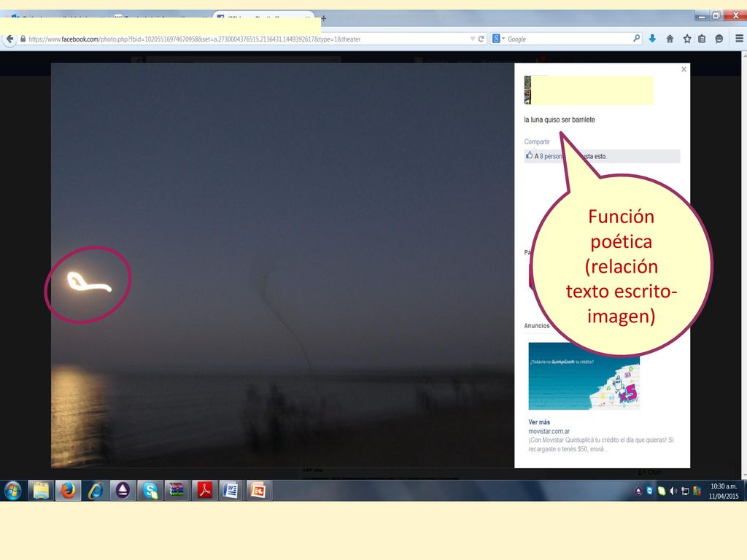Open Windows Explorer from taskbar
Screen dimensions: 747x560
[x=41, y=491]
